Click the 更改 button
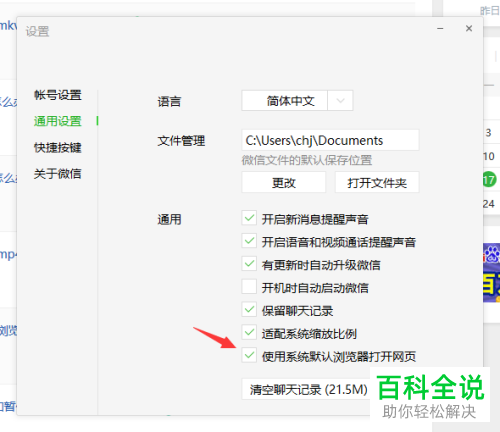This screenshot has width=500, height=432. click(x=283, y=182)
